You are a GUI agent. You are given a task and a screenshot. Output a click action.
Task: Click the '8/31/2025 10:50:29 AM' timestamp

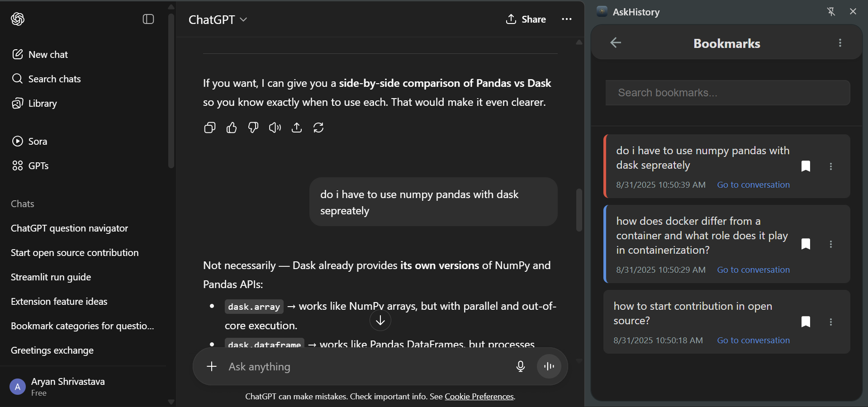(x=661, y=270)
